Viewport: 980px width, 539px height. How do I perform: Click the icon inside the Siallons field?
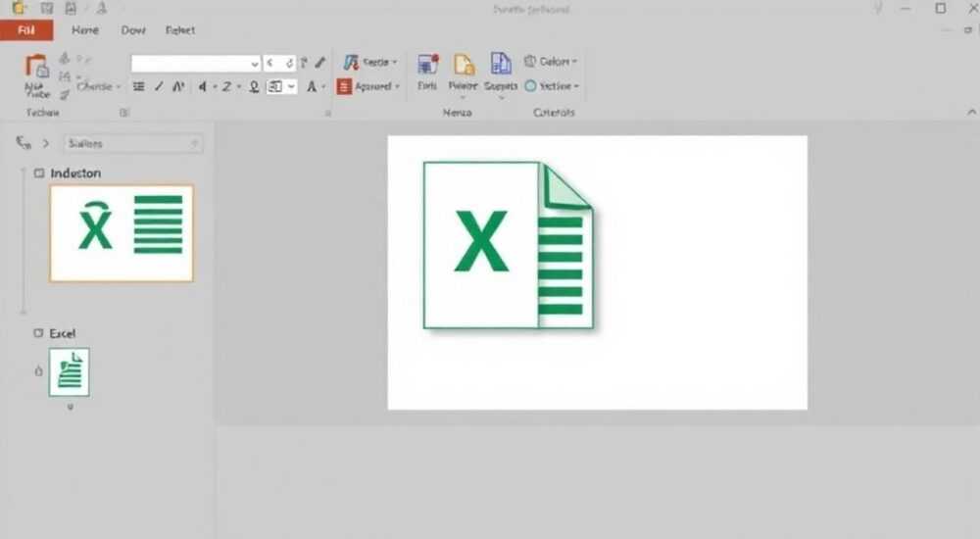click(x=194, y=143)
